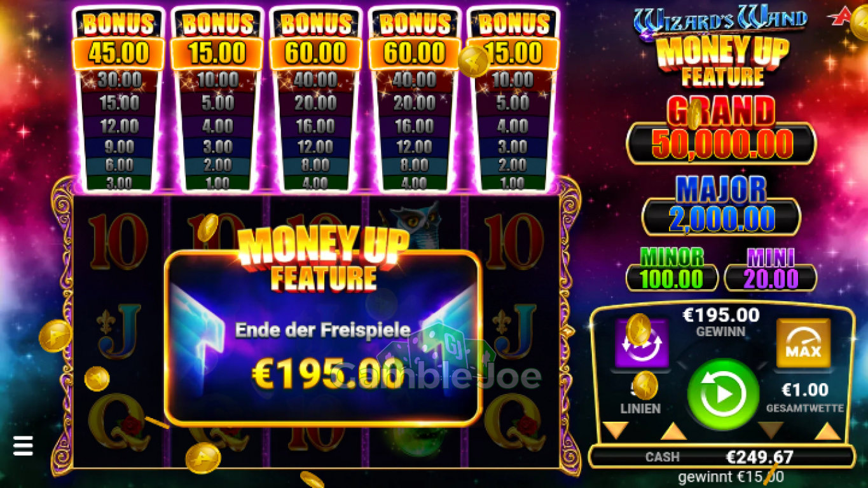This screenshot has width=868, height=488.
Task: Open the hamburger menu
Action: [x=23, y=445]
